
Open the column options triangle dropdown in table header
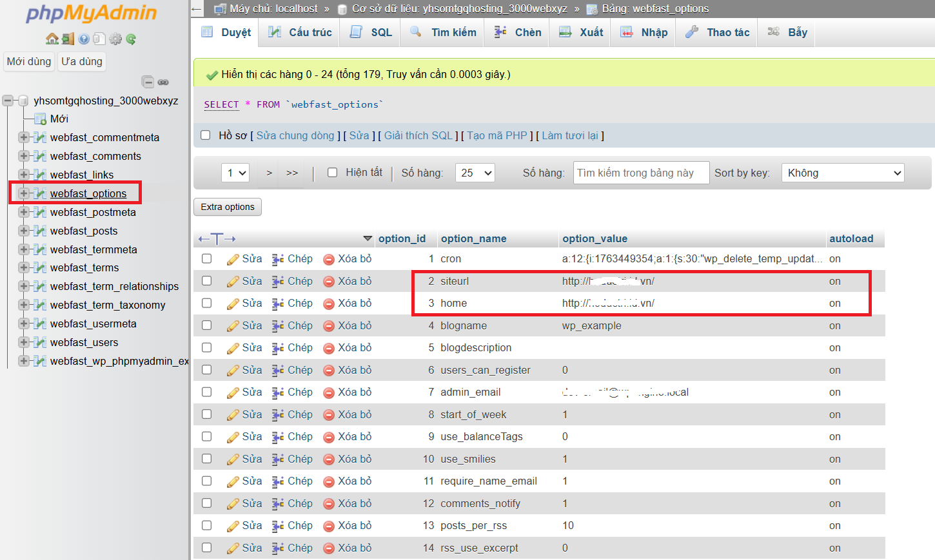[x=368, y=239]
